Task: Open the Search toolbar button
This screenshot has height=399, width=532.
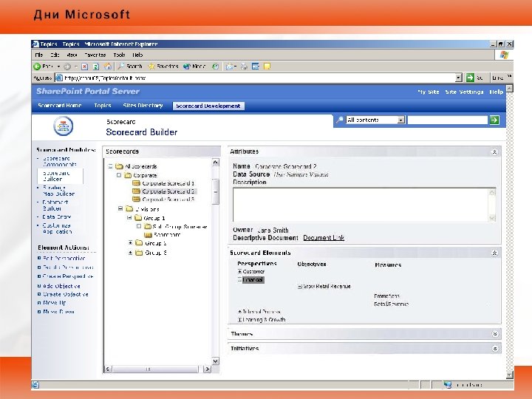Action: [x=130, y=66]
